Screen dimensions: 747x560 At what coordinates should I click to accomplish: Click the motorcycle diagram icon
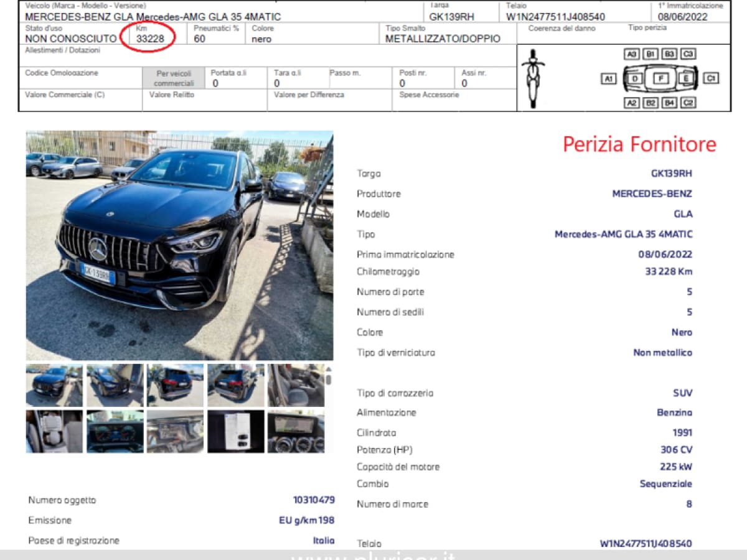pos(533,78)
